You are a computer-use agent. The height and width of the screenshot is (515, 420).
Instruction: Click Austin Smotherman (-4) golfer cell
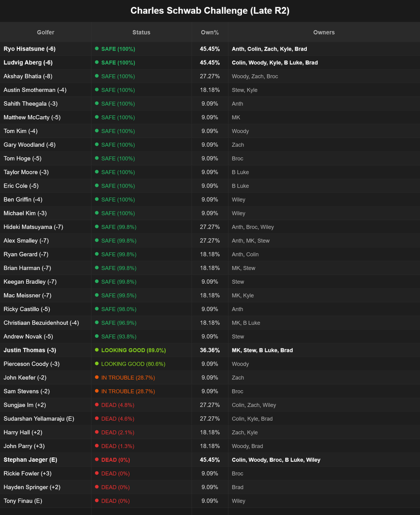(45, 90)
